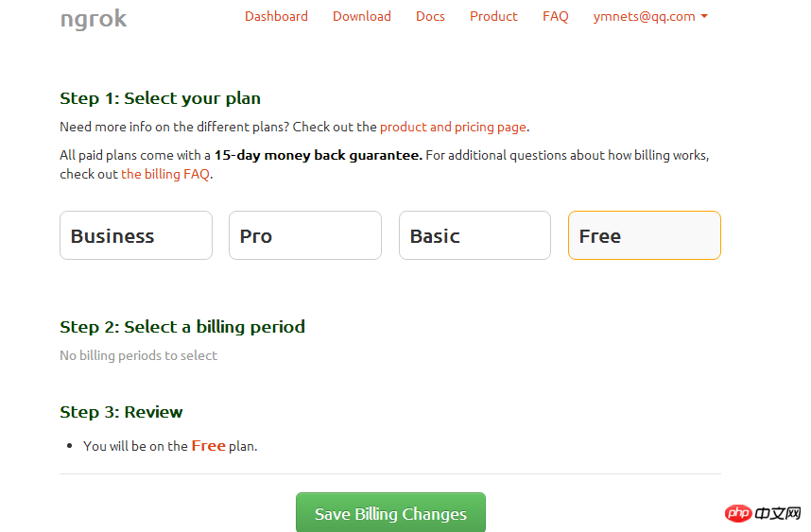Screen dimensions: 811x532
Task: Select the Pro plan option
Action: click(x=305, y=235)
